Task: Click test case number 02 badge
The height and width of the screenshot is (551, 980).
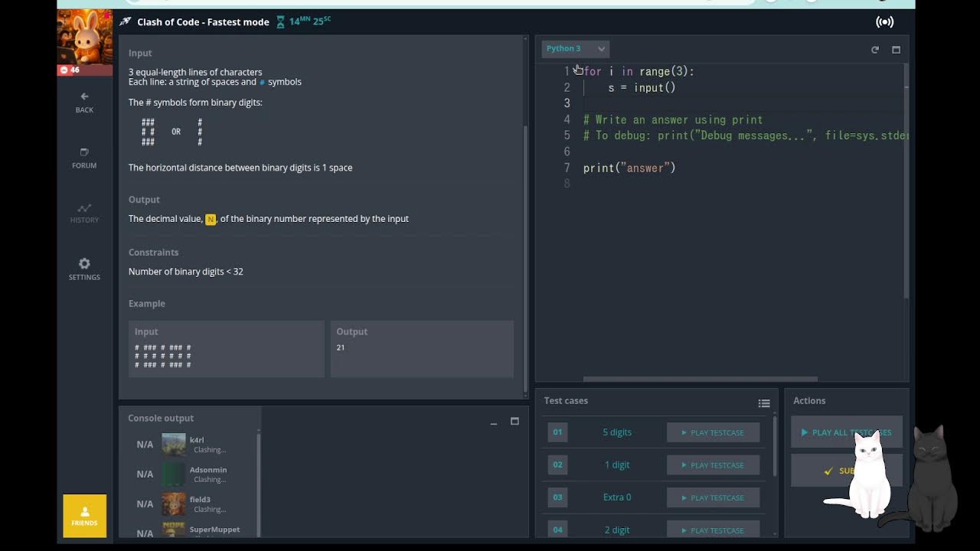Action: pyautogui.click(x=557, y=465)
